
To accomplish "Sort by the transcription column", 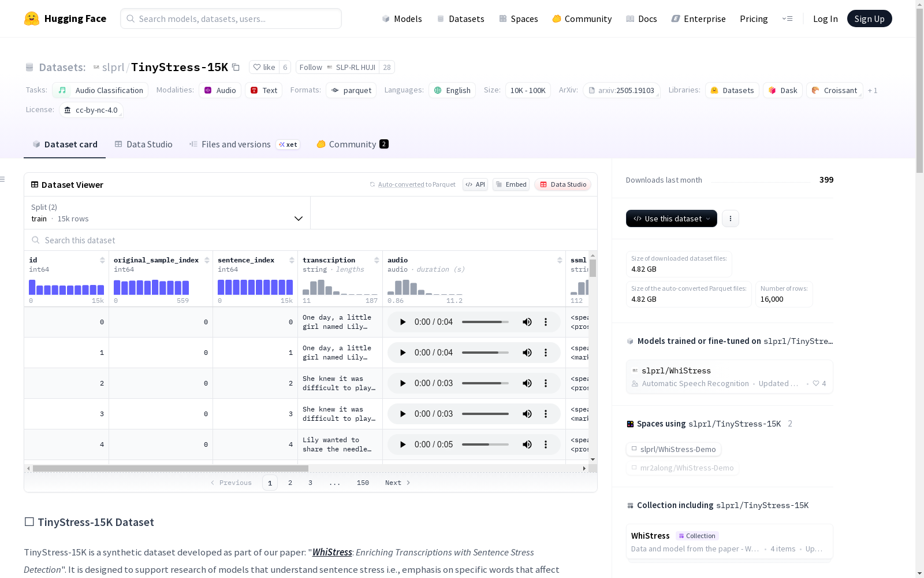I will click(x=377, y=260).
